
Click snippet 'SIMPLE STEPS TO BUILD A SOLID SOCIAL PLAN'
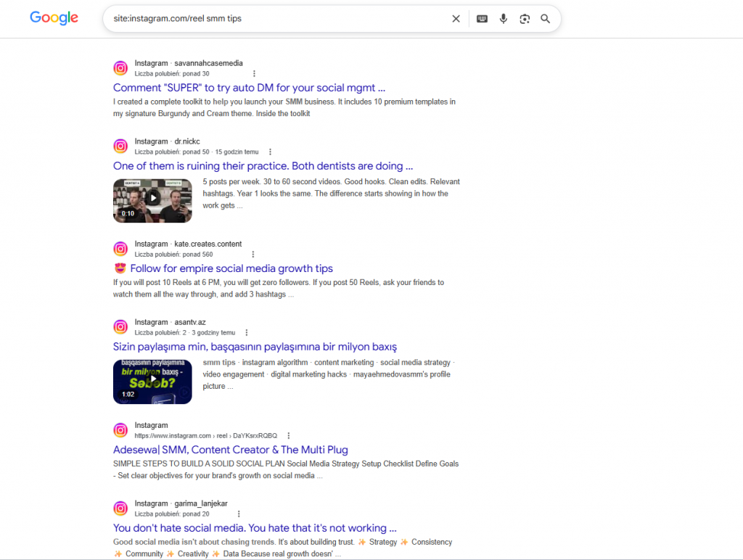pyautogui.click(x=286, y=469)
